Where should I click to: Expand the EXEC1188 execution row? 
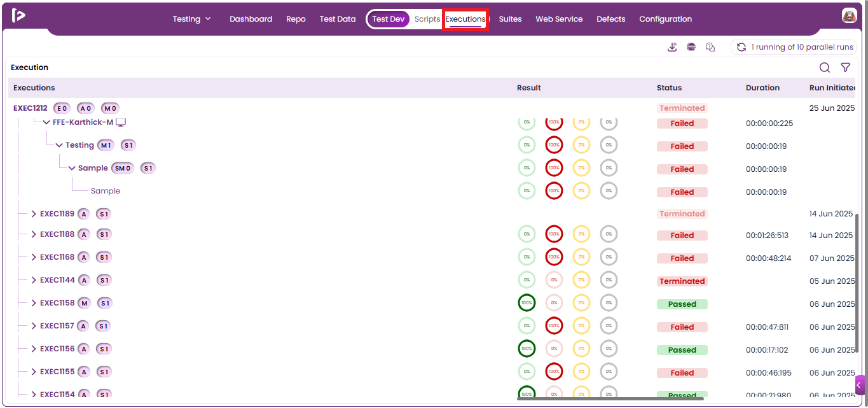tap(34, 234)
